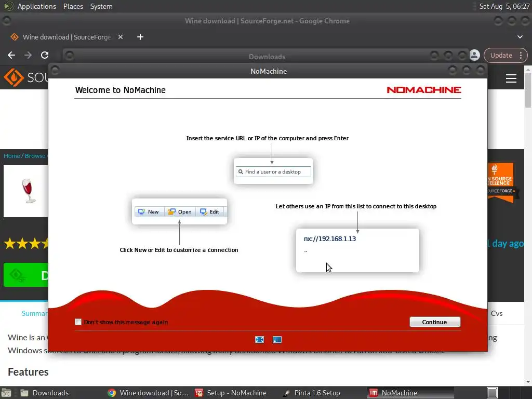532x399 pixels.
Task: Close the Wine download Chrome tab
Action: click(121, 37)
